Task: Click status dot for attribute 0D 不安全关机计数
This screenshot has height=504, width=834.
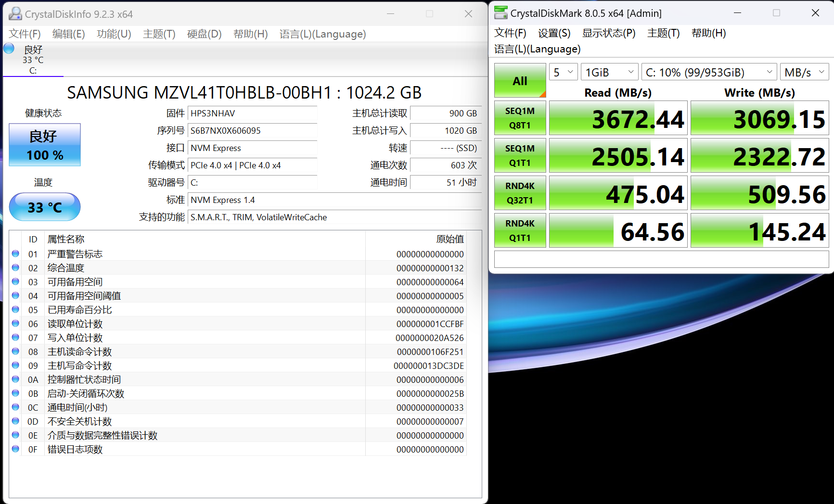Action: 15,421
